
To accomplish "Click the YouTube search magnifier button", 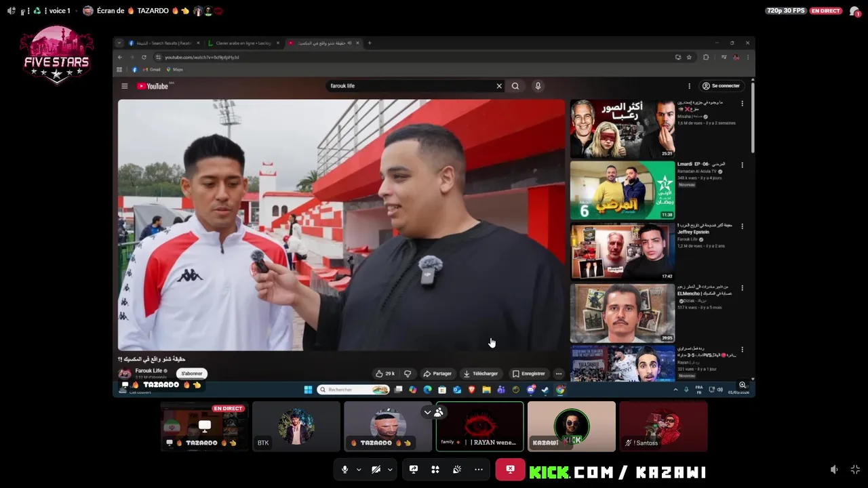I will [x=515, y=86].
